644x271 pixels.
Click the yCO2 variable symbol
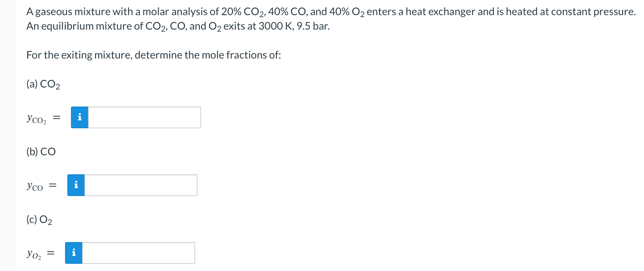coord(36,118)
